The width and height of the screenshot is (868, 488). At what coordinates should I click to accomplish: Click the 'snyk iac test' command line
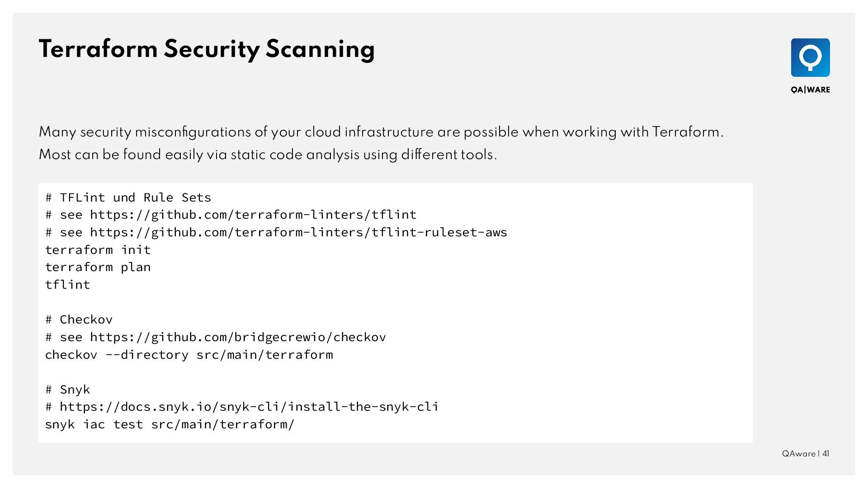click(170, 424)
